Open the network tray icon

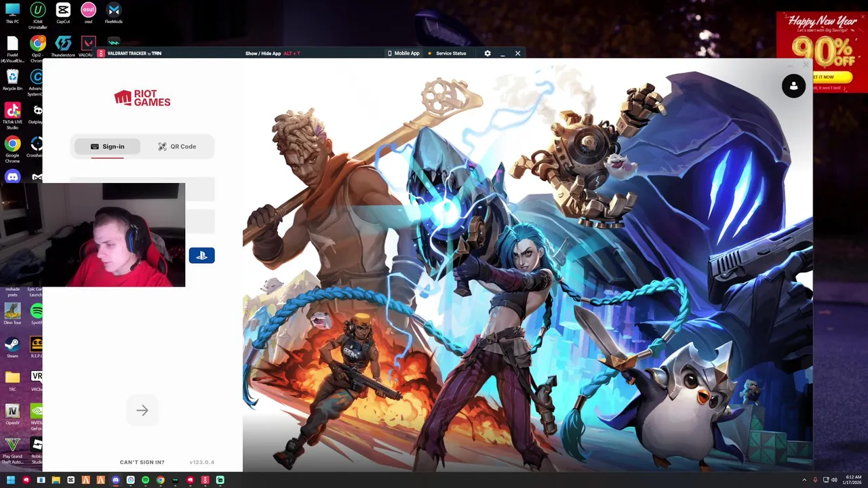point(826,480)
